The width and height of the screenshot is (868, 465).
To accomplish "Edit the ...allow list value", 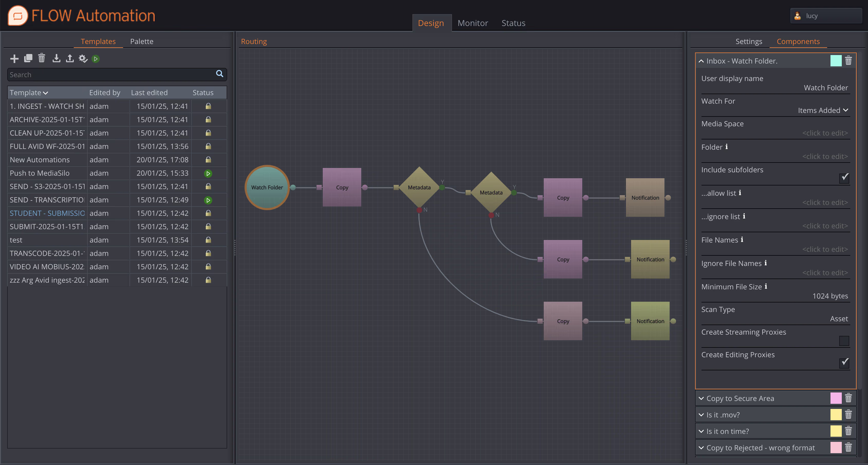I will pos(825,202).
